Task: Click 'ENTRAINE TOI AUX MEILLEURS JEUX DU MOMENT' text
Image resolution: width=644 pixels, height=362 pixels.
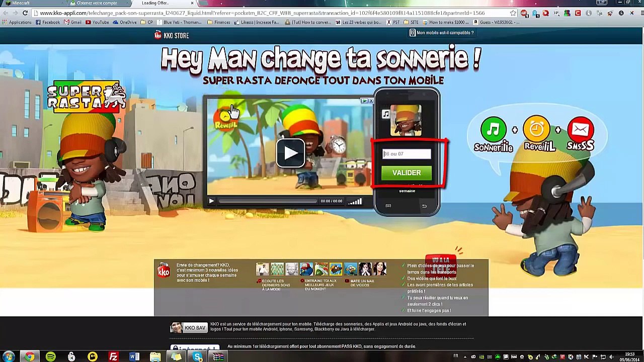Action: point(321,285)
